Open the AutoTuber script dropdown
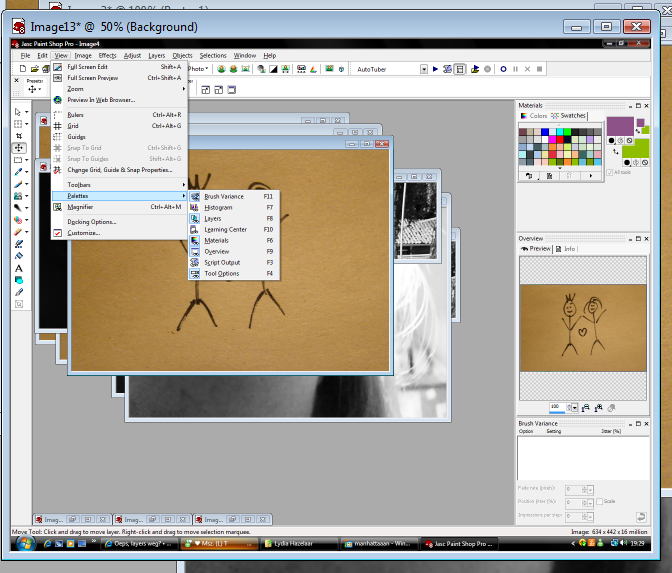672x573 pixels. pyautogui.click(x=423, y=69)
